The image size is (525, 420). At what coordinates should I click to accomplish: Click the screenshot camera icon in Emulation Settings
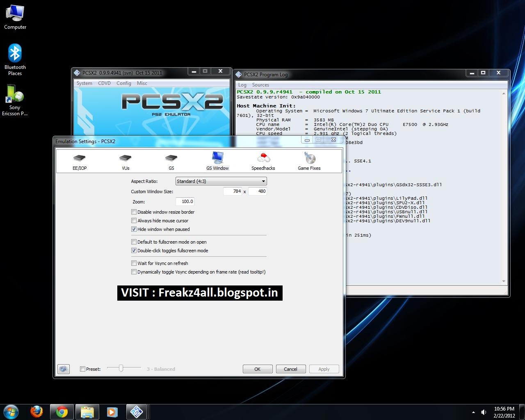tap(63, 369)
